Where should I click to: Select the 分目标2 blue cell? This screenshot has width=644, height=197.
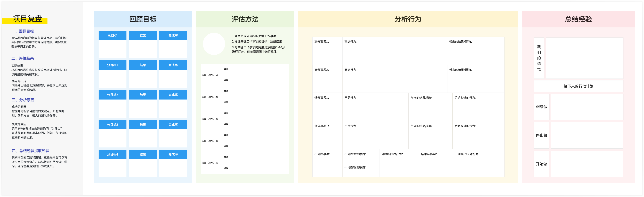coord(113,95)
